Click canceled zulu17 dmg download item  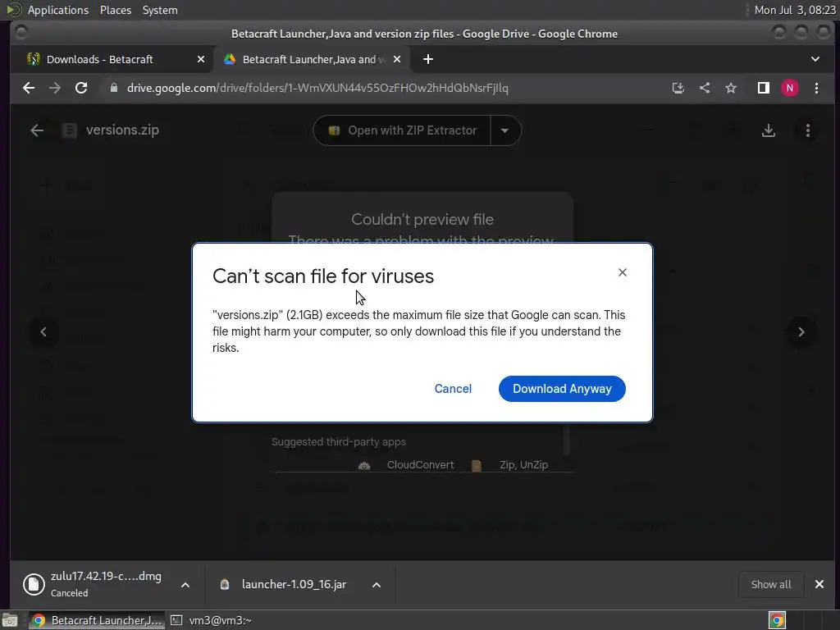tap(94, 584)
